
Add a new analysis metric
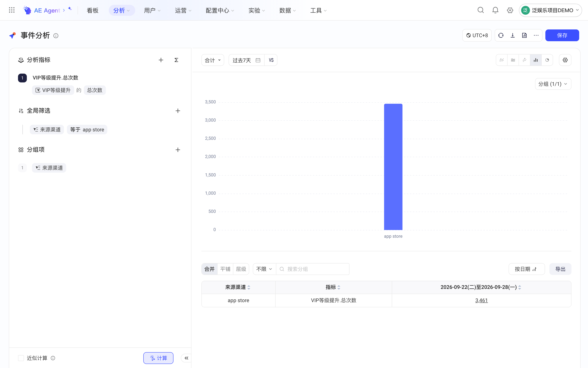(161, 60)
